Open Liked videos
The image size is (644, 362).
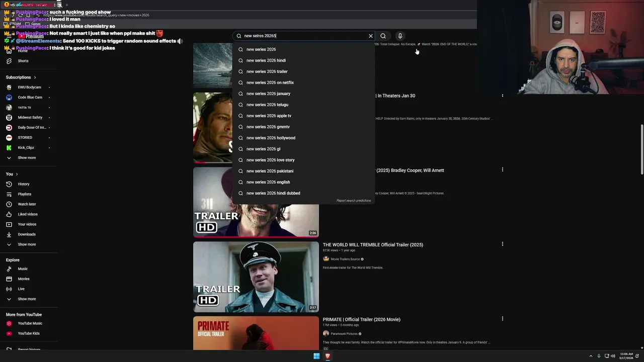click(x=28, y=214)
